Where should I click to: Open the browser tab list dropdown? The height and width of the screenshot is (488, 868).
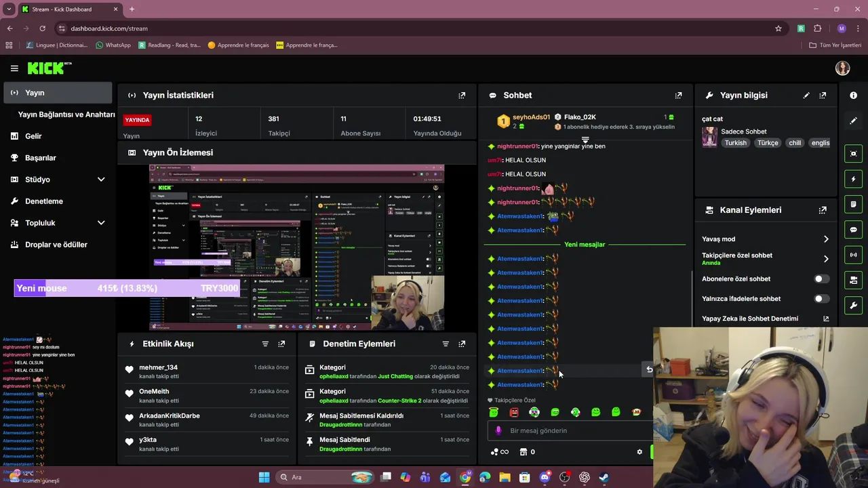9,9
